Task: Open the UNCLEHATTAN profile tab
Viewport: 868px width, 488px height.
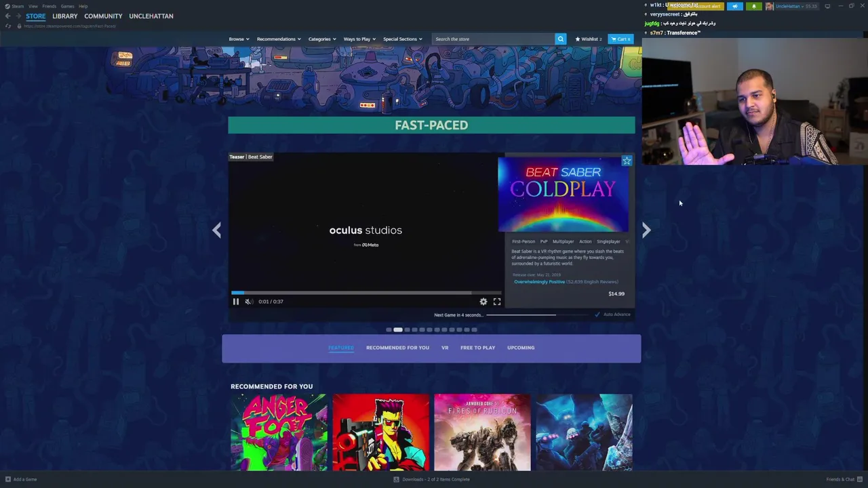Action: [151, 16]
